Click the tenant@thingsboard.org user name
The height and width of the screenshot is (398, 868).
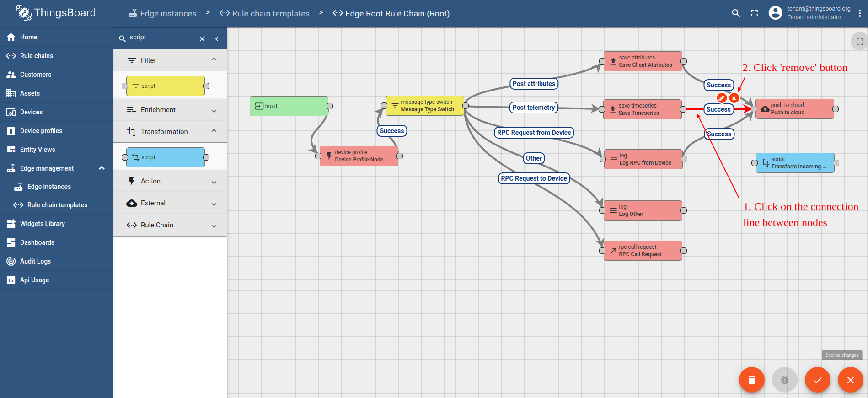819,9
